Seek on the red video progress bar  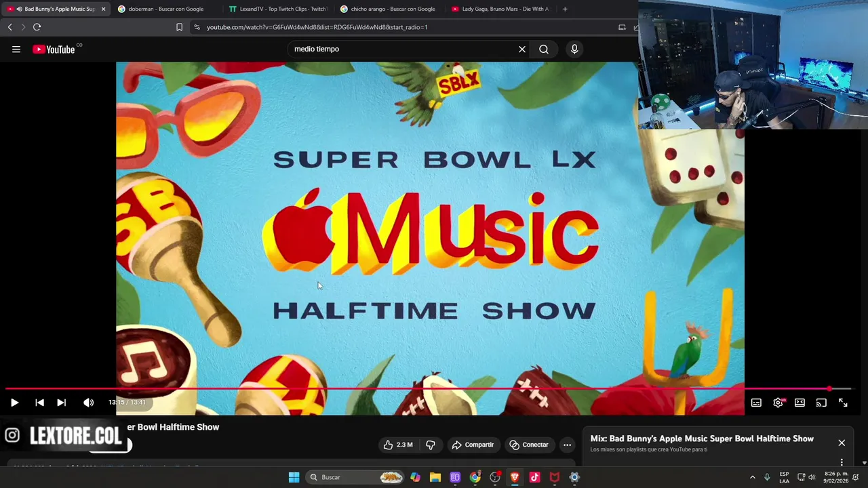point(427,389)
